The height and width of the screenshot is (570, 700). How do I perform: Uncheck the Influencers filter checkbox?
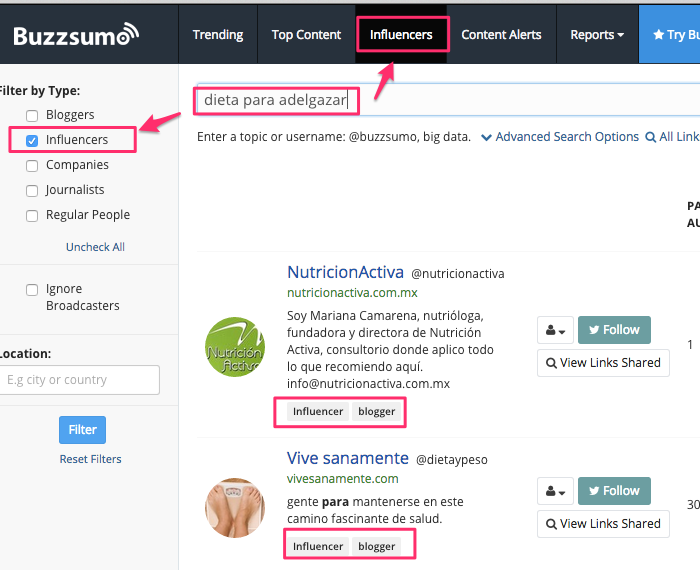[32, 140]
